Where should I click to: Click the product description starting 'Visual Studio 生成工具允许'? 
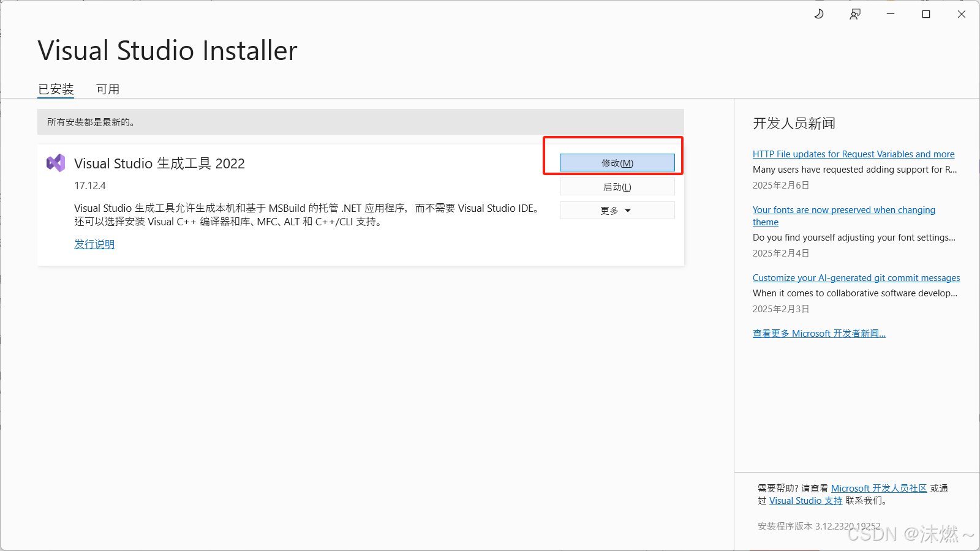pos(307,215)
